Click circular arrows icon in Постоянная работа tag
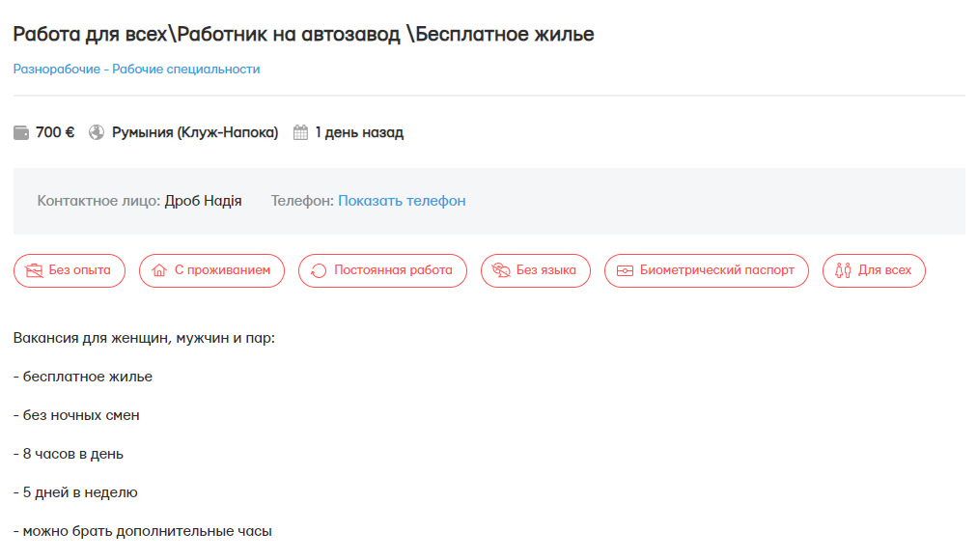Image resolution: width=977 pixels, height=560 pixels. point(319,270)
